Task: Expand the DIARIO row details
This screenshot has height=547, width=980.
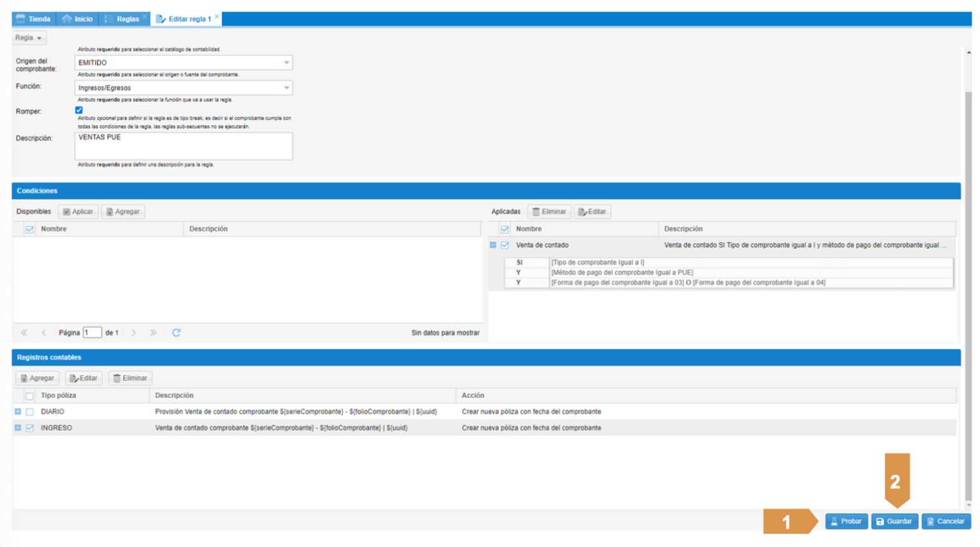Action: pyautogui.click(x=18, y=412)
